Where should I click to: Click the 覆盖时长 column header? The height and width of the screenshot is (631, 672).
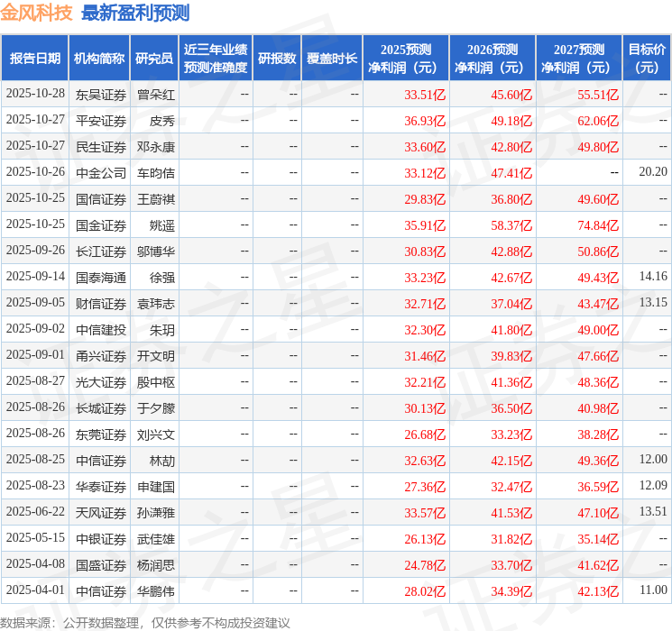tap(331, 59)
